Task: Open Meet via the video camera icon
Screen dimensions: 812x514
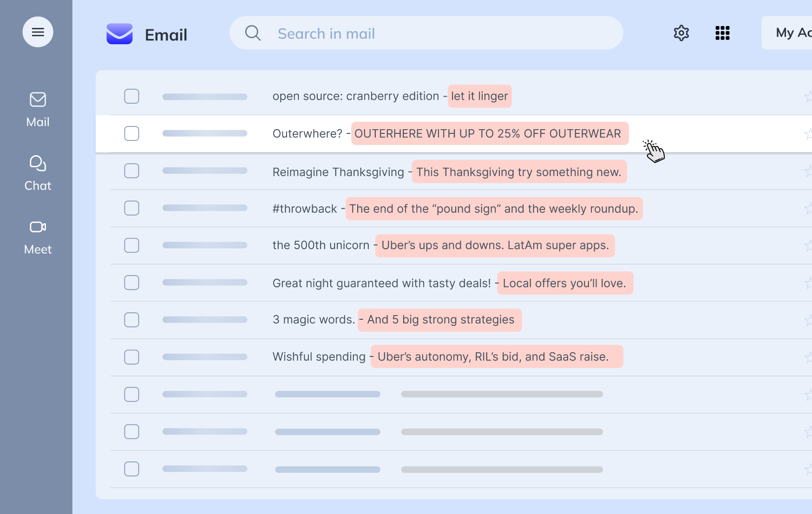Action: coord(37,227)
